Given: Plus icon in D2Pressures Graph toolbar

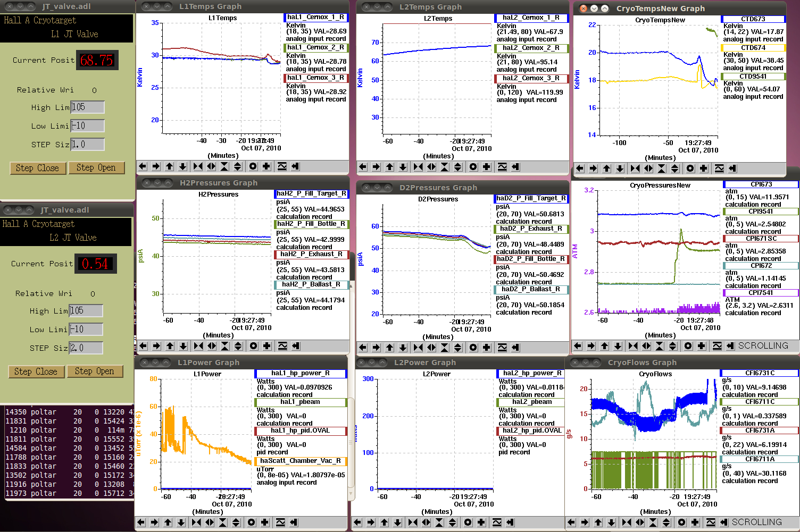Looking at the screenshot, I should pyautogui.click(x=487, y=348).
